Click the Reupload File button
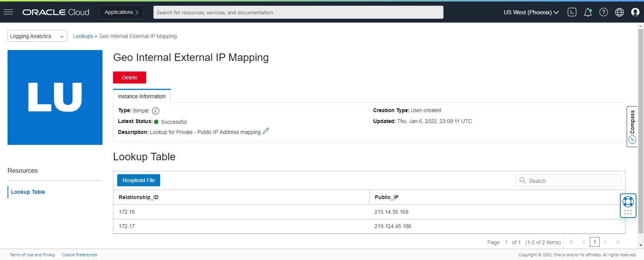This screenshot has height=260, width=644. coord(139,180)
